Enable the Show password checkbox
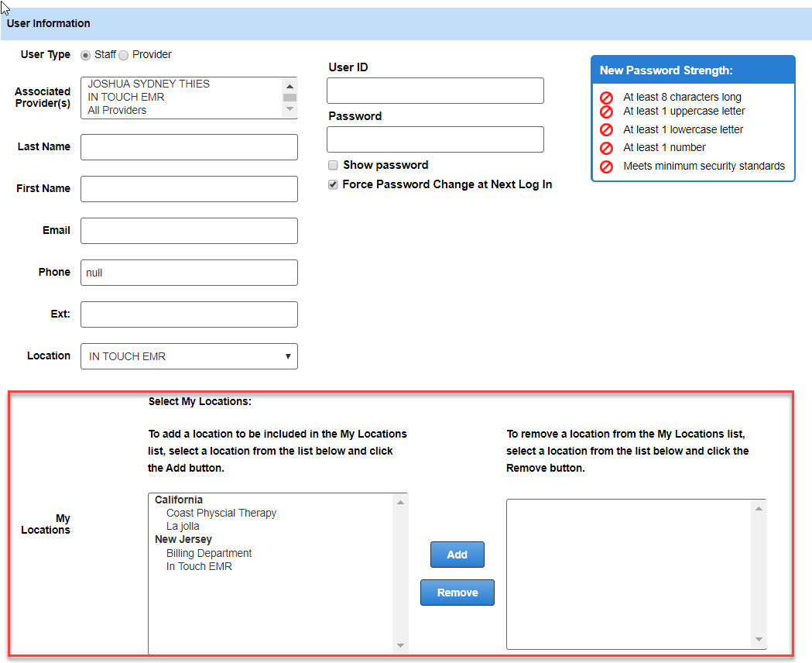 pyautogui.click(x=333, y=165)
